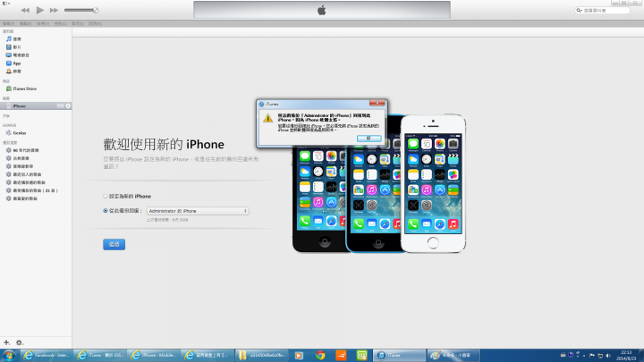This screenshot has height=362, width=644.
Task: Select 'Set up as new iPhone' radio
Action: pyautogui.click(x=106, y=196)
